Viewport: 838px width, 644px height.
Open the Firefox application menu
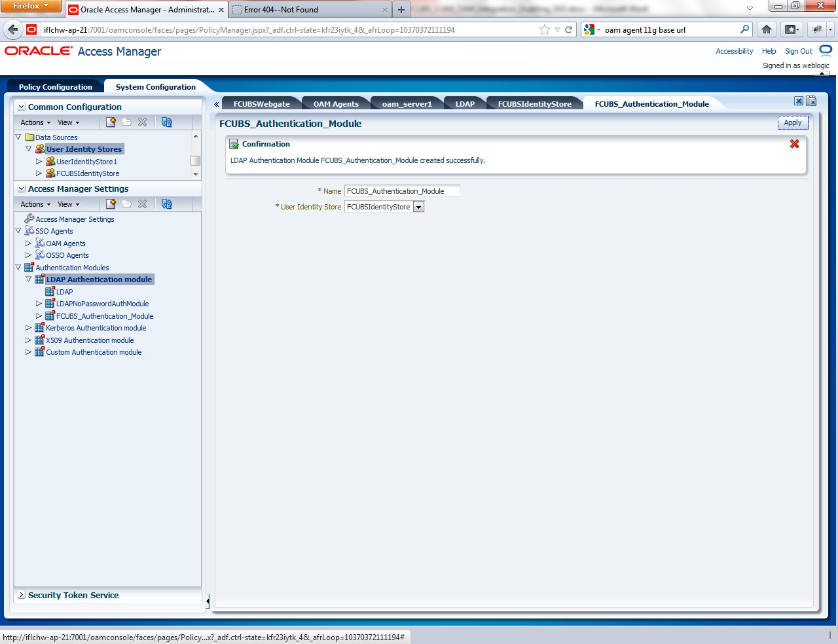click(31, 6)
